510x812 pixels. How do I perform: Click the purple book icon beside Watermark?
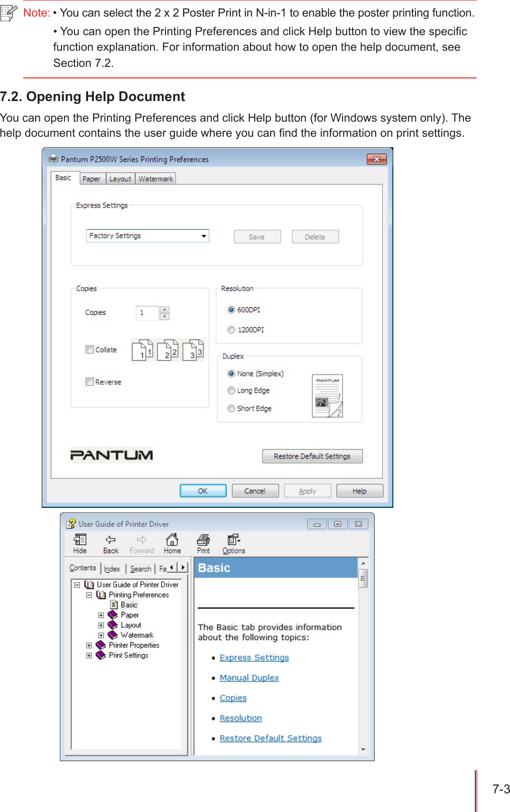point(113,635)
